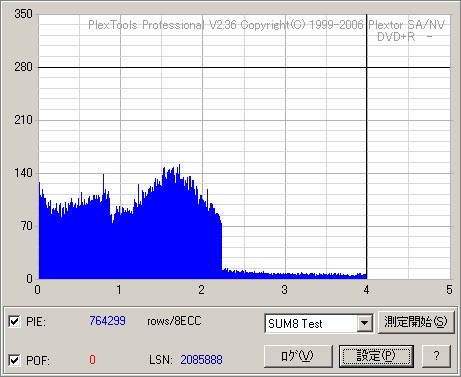Click the PlexTools Professional V2.36 copyright text
461x377 pixels.
pos(266,25)
